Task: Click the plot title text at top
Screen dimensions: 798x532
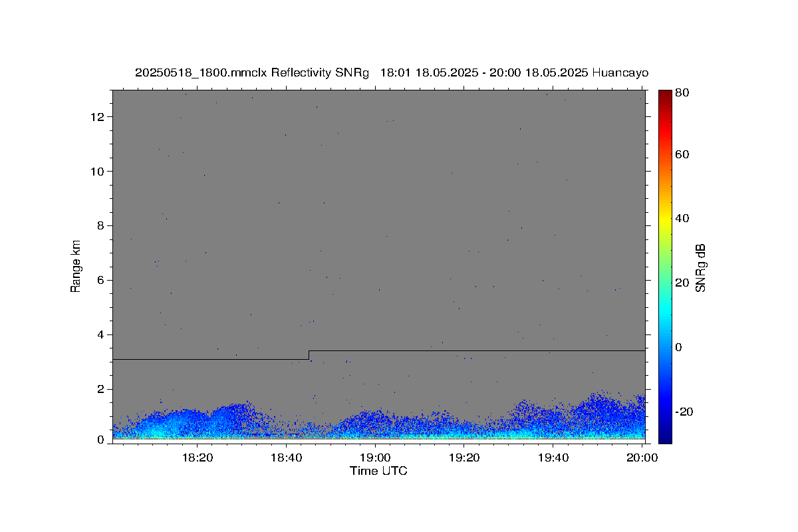Action: point(391,72)
